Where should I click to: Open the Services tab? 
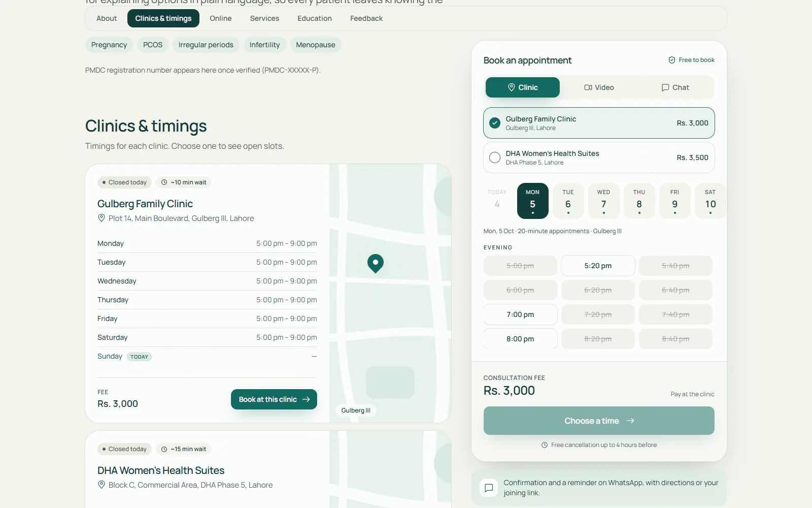pyautogui.click(x=264, y=18)
